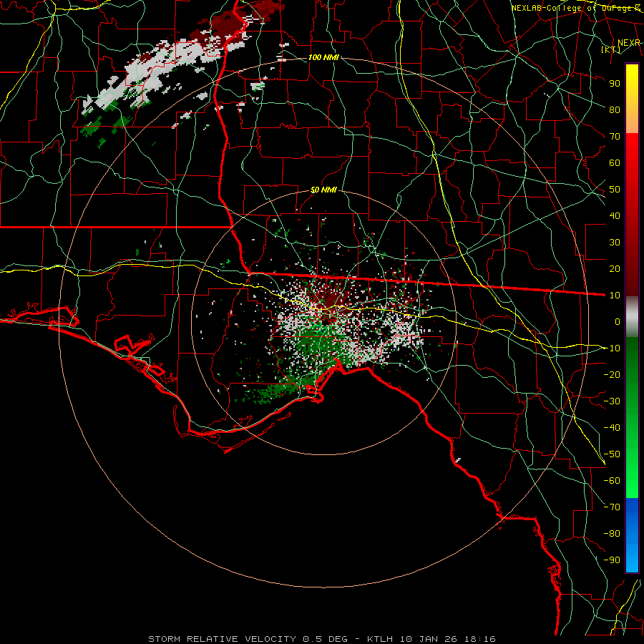Select the -50 scale value
The width and height of the screenshot is (644, 644).
point(612,454)
